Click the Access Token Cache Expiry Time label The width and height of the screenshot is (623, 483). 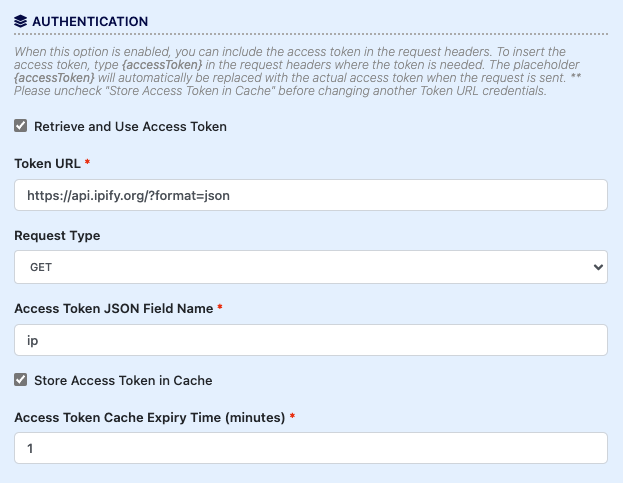[150, 417]
